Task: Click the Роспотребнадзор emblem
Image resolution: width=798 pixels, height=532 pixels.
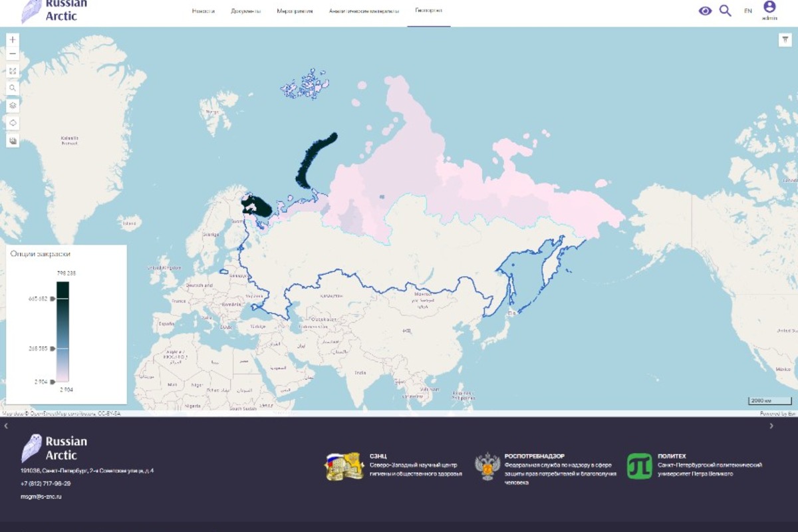Action: [487, 466]
